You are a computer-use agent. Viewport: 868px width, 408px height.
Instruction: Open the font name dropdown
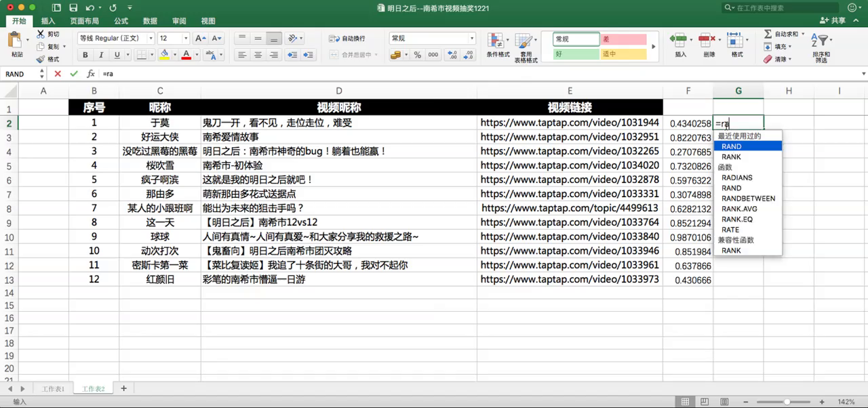(151, 39)
